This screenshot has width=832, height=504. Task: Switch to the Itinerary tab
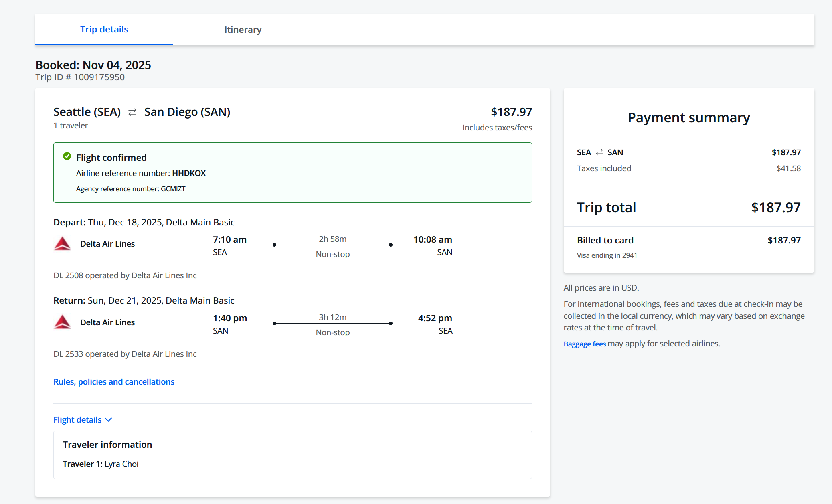click(243, 30)
